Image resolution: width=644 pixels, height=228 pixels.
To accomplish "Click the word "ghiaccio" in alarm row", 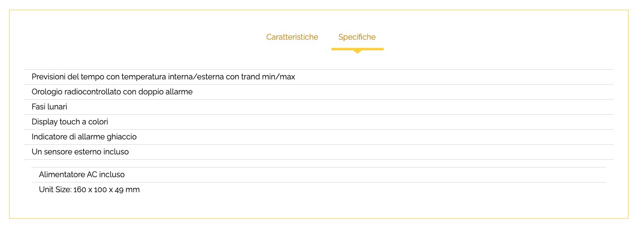I will coord(121,137).
